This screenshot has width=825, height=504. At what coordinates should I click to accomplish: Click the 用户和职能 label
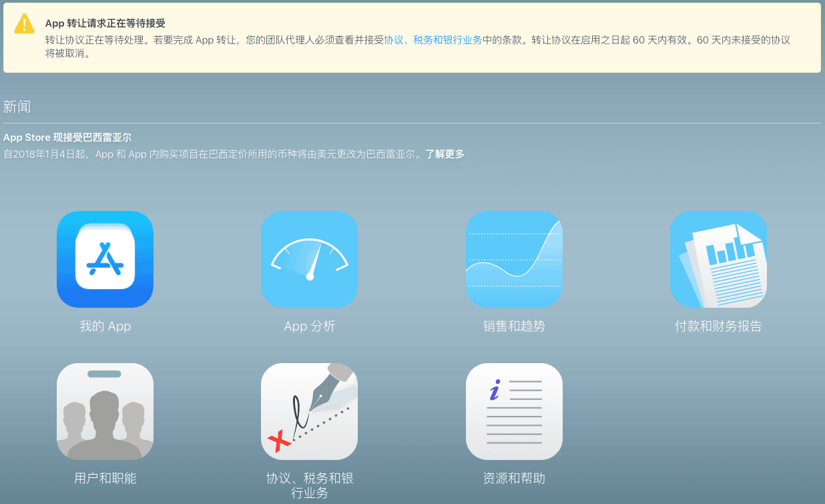coord(105,478)
